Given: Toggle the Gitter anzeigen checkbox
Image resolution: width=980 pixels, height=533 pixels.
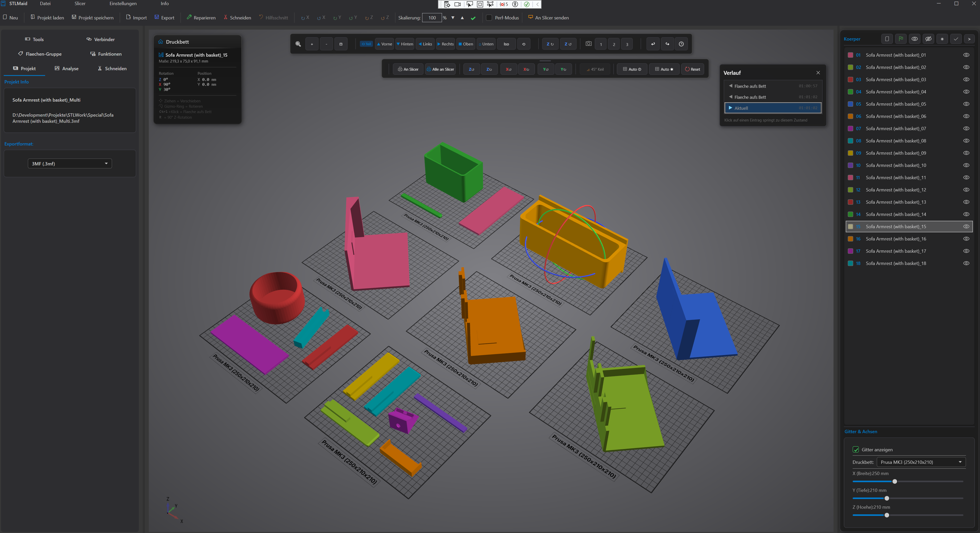Looking at the screenshot, I should (856, 449).
